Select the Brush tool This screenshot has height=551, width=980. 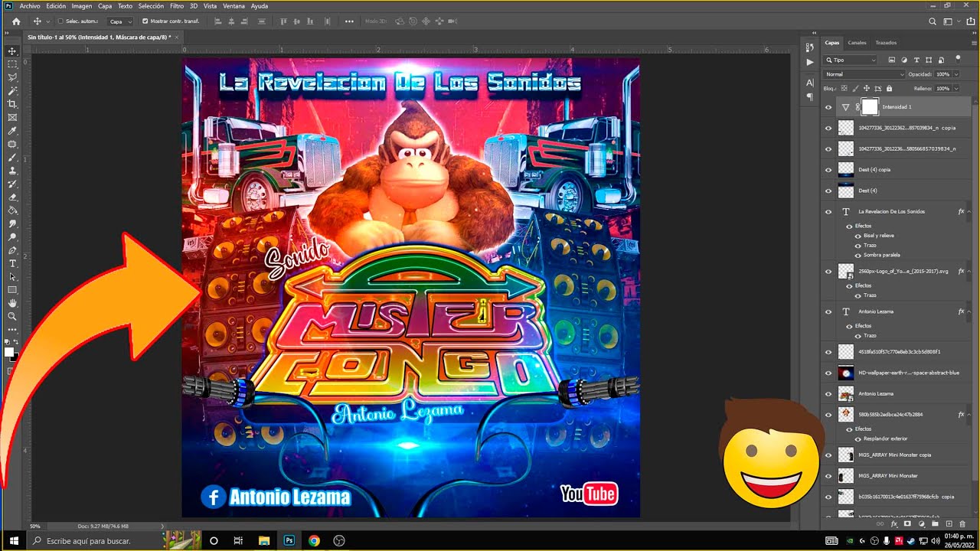[x=12, y=158]
